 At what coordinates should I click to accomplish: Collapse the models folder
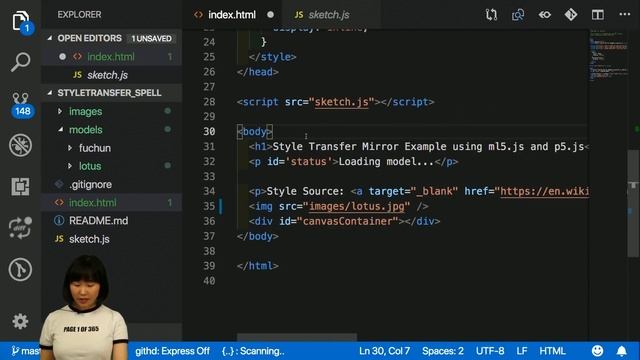(x=85, y=130)
